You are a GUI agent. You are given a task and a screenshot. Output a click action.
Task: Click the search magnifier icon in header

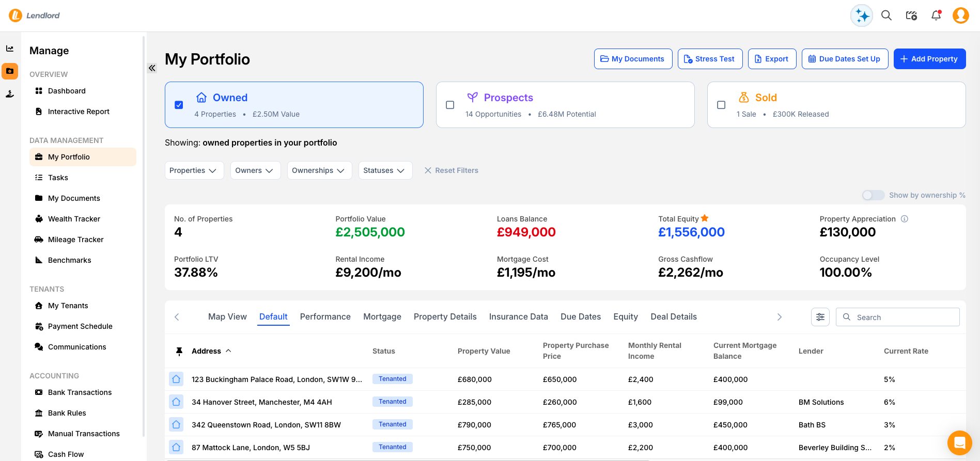point(886,15)
